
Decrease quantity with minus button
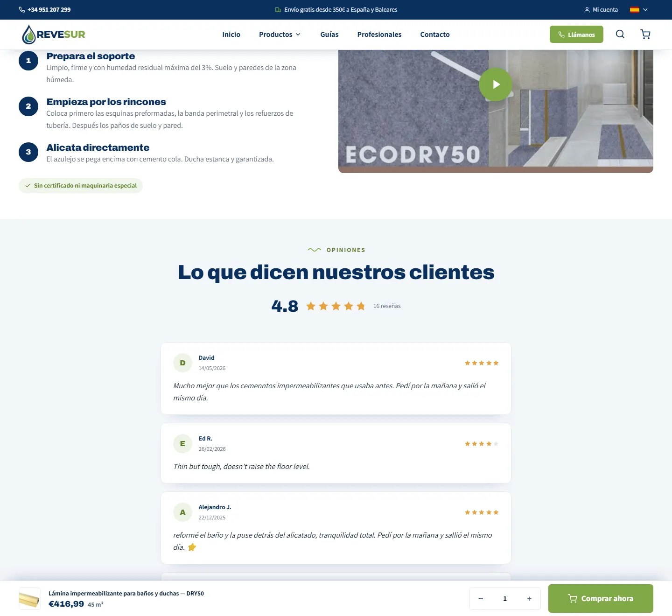point(481,599)
